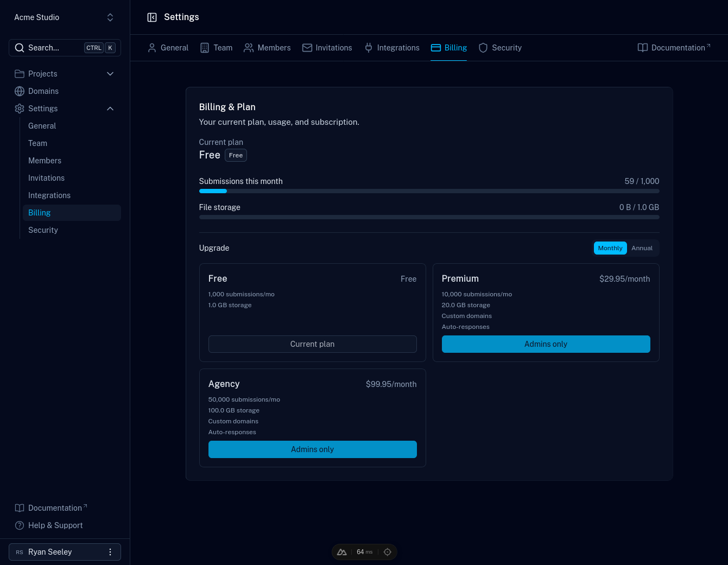
Task: Click the Integrations tab plug icon
Action: click(x=369, y=48)
